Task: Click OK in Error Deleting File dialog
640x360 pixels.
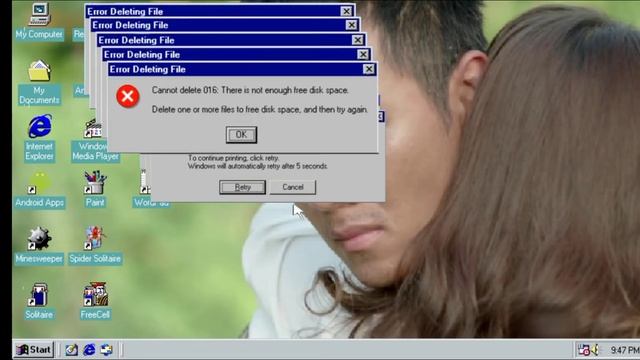Action: [241, 135]
